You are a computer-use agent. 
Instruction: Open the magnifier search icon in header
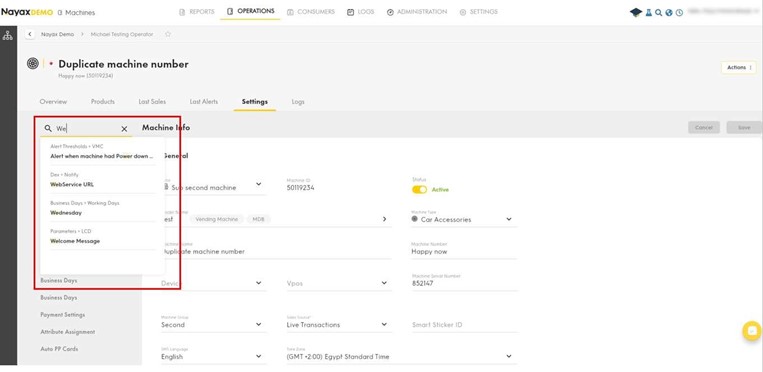point(658,12)
